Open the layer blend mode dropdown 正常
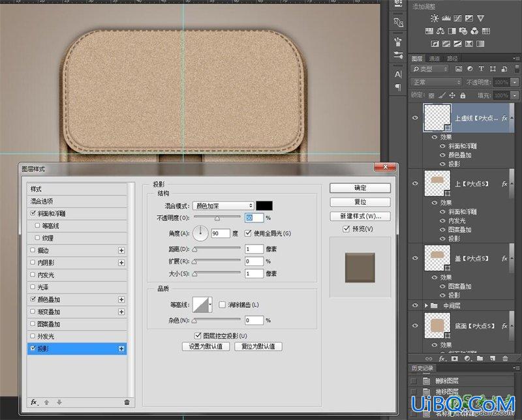The width and height of the screenshot is (522, 420). pyautogui.click(x=436, y=82)
